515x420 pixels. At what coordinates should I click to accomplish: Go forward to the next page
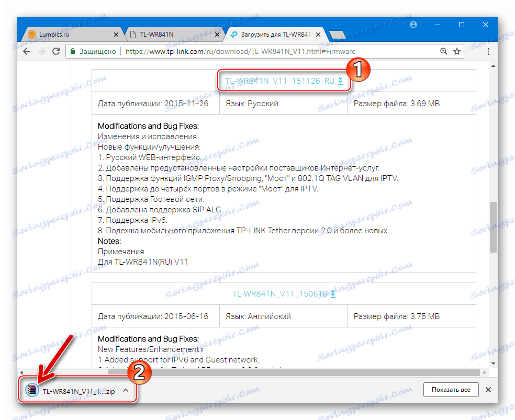pyautogui.click(x=41, y=51)
